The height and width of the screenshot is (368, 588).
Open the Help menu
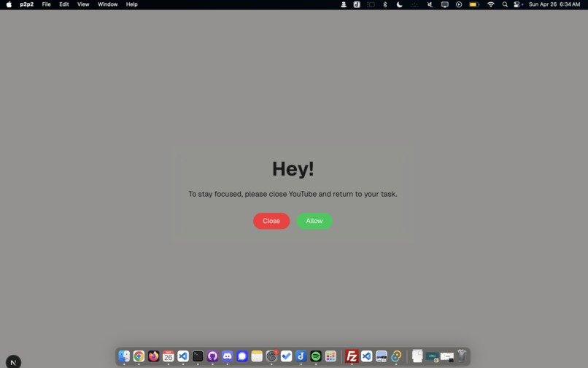coord(131,4)
